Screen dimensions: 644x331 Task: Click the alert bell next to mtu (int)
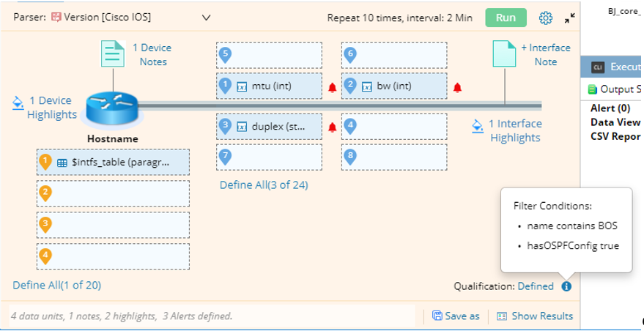[333, 87]
